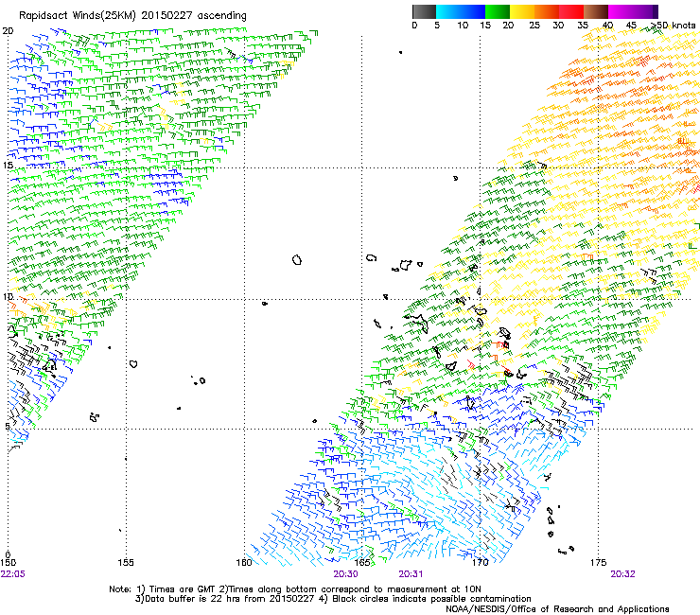
Task: Click the longitude label '155'
Action: pos(126,562)
